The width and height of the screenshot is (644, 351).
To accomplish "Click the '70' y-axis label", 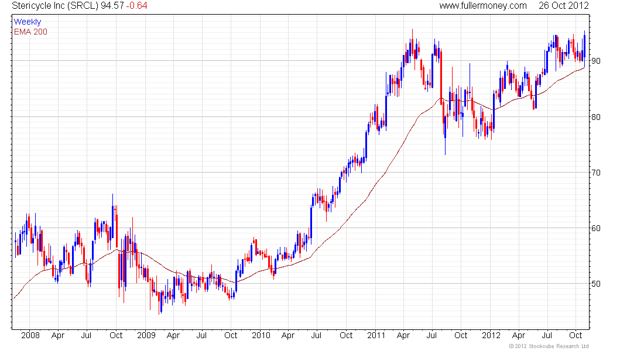I will pyautogui.click(x=595, y=173).
